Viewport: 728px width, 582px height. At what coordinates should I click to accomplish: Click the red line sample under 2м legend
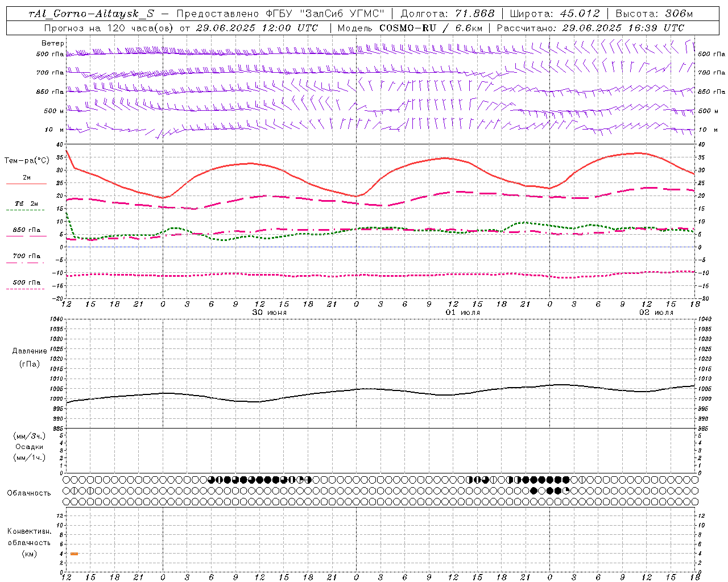[26, 184]
